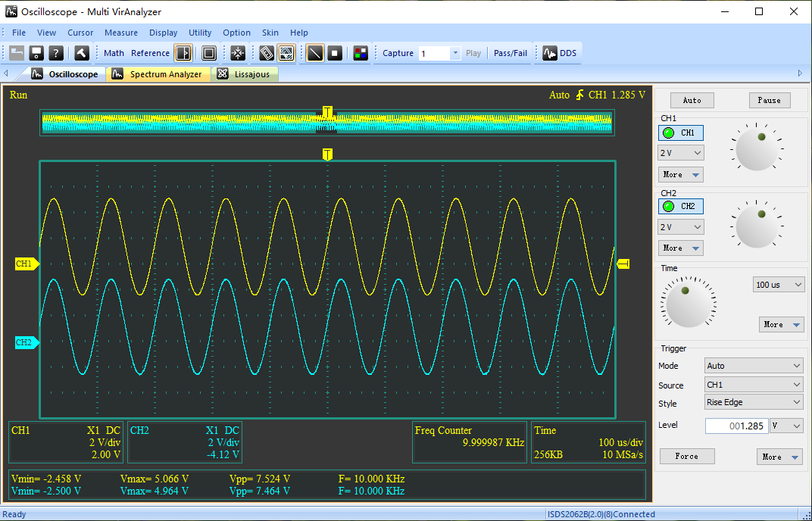Image resolution: width=812 pixels, height=521 pixels.
Task: Click the Capture toolbar button
Action: (x=398, y=53)
